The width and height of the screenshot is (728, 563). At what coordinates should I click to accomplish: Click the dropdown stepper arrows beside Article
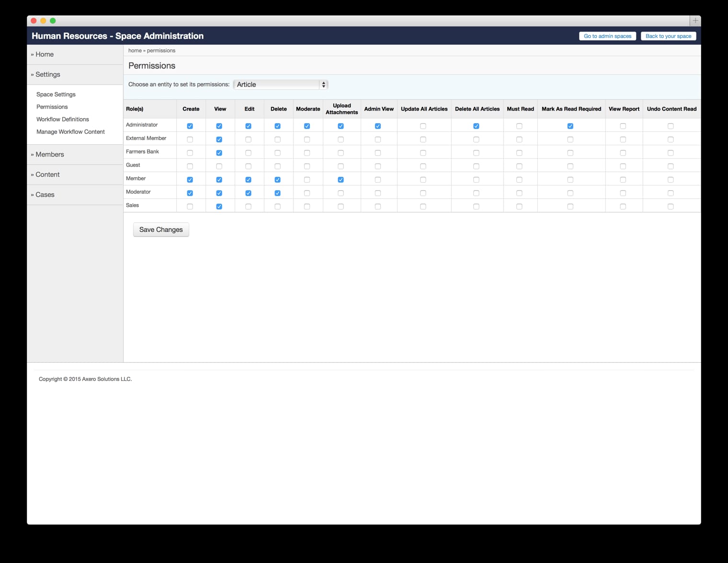324,84
